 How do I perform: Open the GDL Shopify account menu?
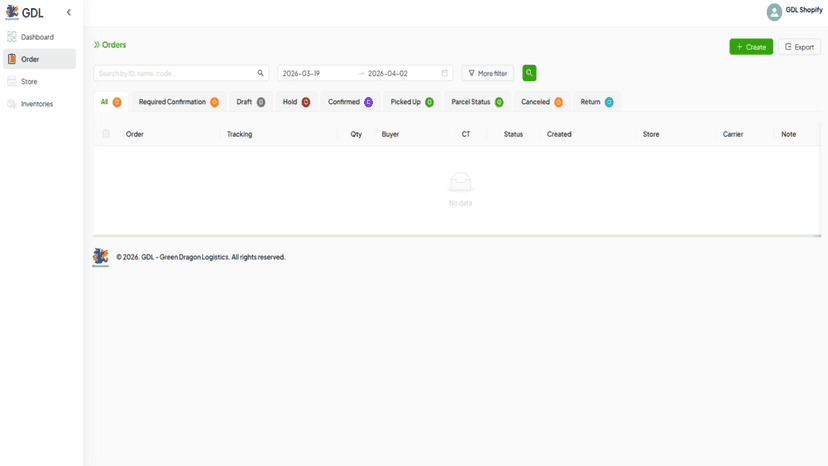click(x=804, y=10)
